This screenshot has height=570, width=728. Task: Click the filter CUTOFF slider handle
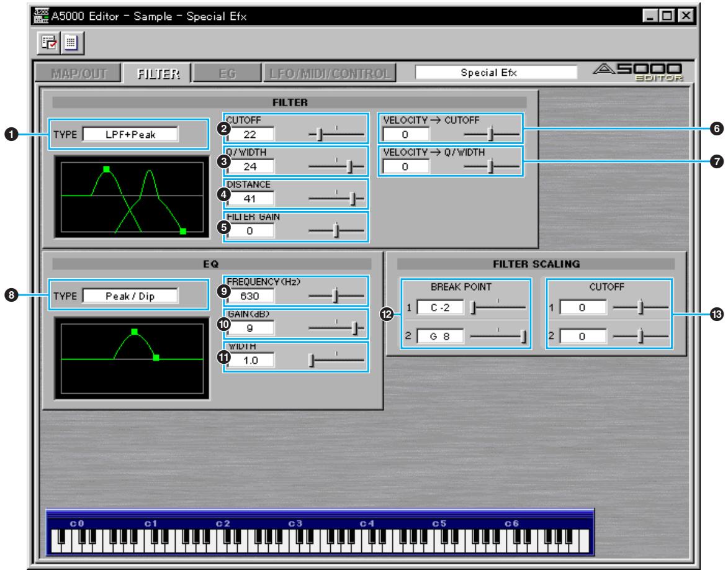(319, 135)
